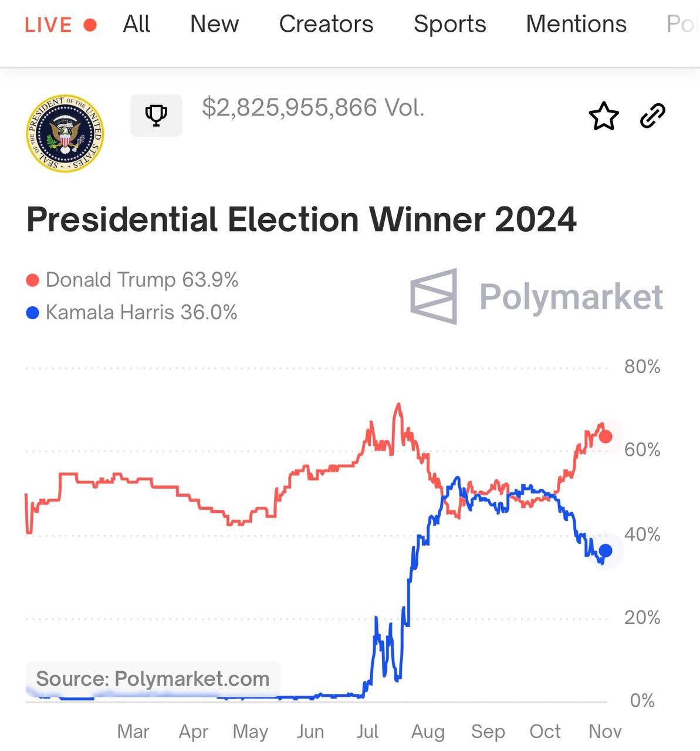The image size is (700, 751).
Task: Go to the Mentions tab
Action: (x=576, y=24)
